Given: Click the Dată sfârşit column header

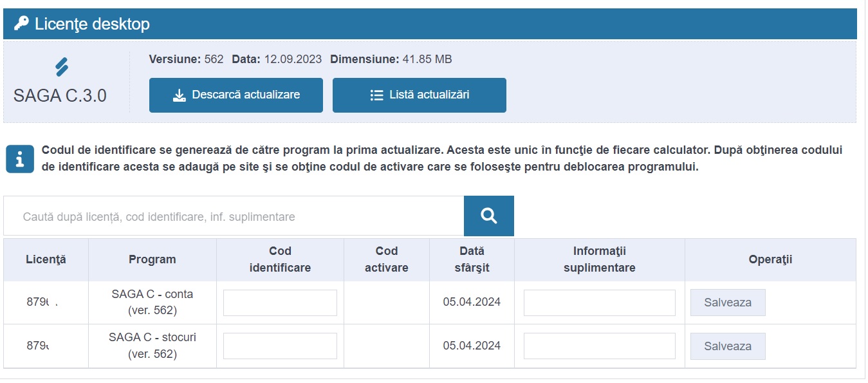Looking at the screenshot, I should [x=472, y=259].
